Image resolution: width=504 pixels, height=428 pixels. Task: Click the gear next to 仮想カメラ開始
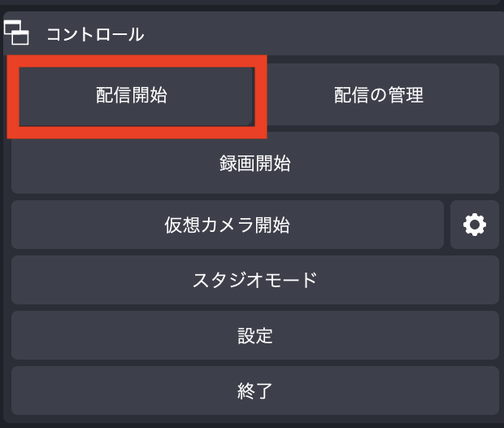(x=475, y=225)
